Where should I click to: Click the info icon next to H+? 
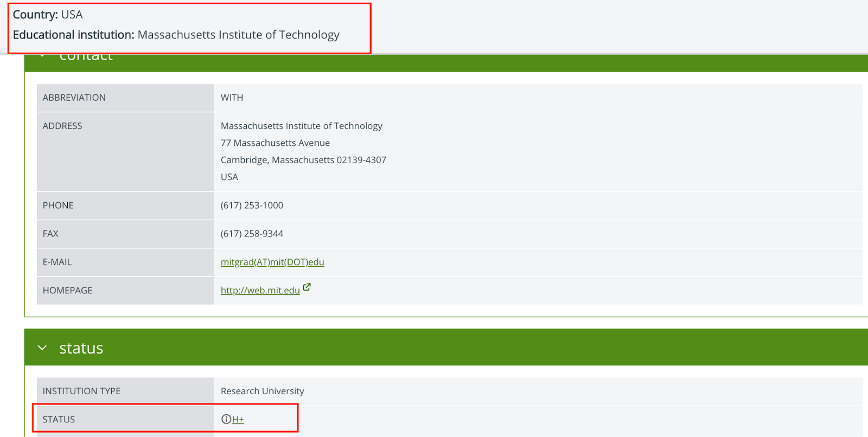point(226,419)
